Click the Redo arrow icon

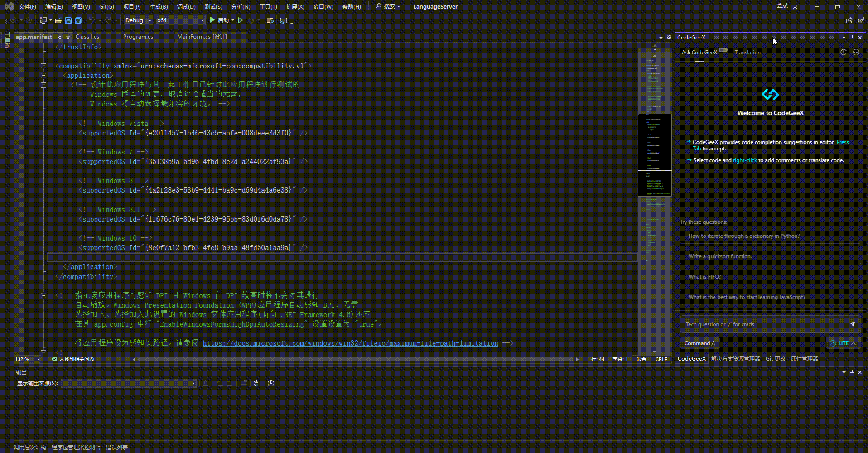pos(108,20)
